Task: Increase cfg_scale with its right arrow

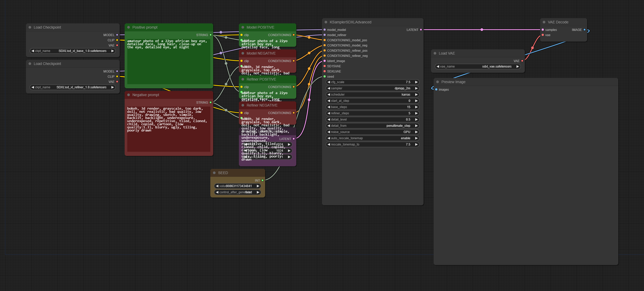Action: [x=416, y=82]
